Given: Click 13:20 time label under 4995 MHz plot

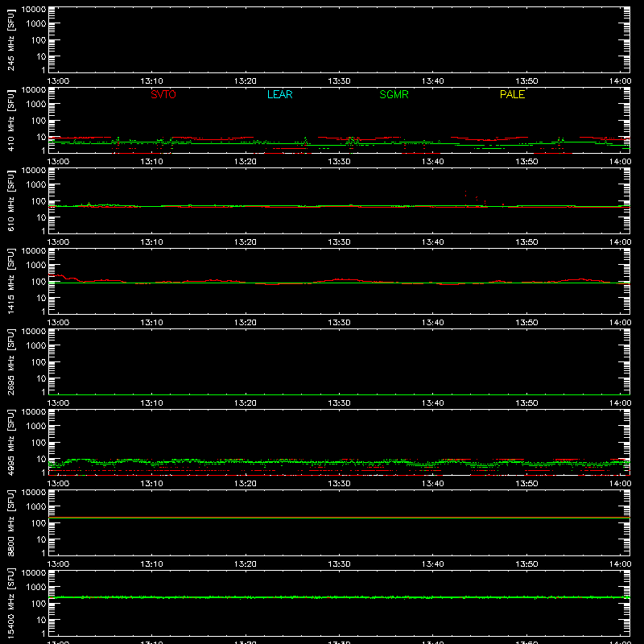Looking at the screenshot, I should (x=246, y=484).
